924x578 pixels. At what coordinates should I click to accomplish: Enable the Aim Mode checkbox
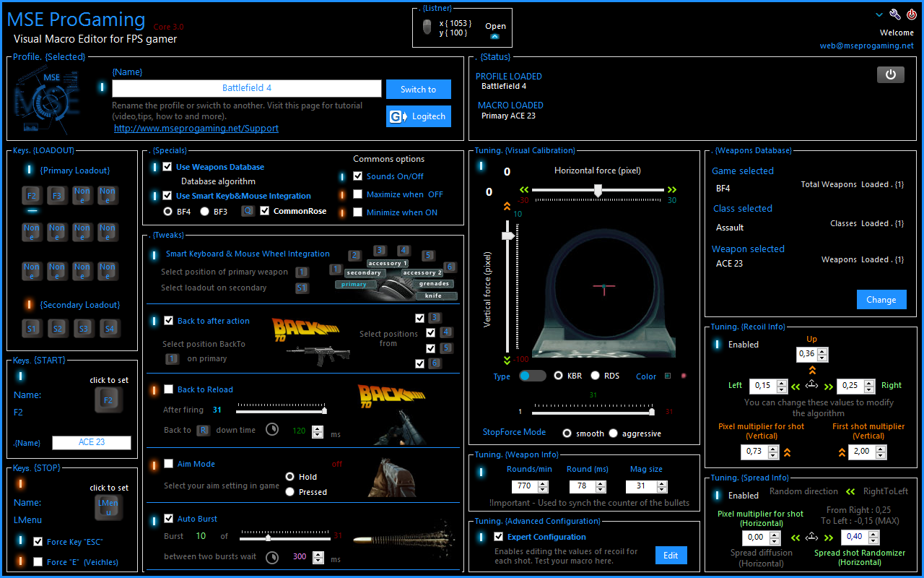pos(169,464)
